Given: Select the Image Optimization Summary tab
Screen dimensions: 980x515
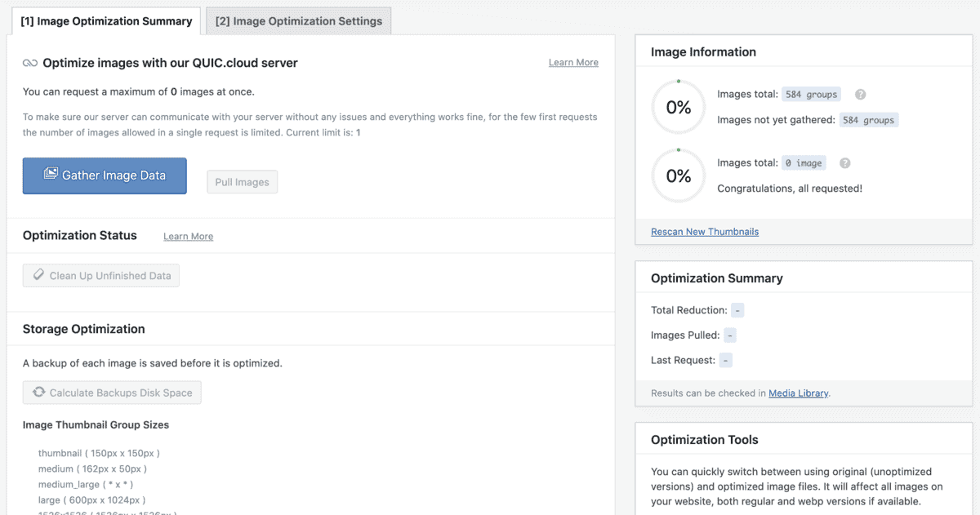Looking at the screenshot, I should tap(105, 21).
